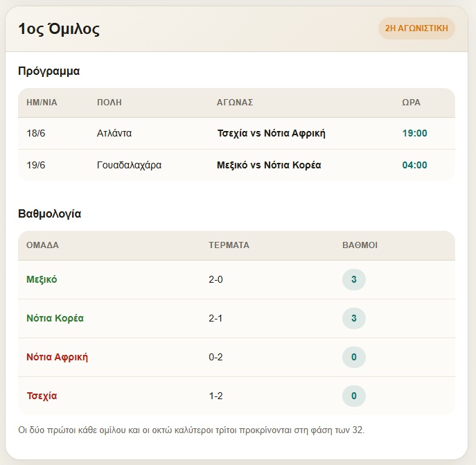The height and width of the screenshot is (465, 476).
Task: Open match Μεξικό vs Νότια Κορέα
Action: [269, 165]
